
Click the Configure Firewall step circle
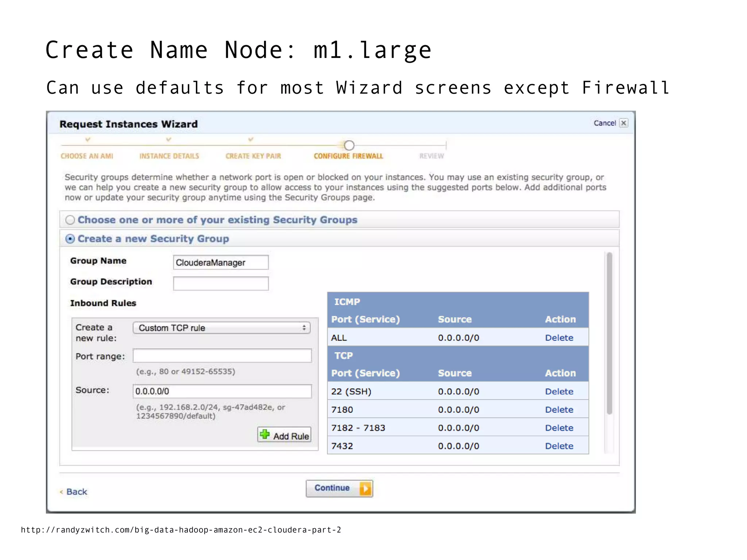click(x=349, y=145)
